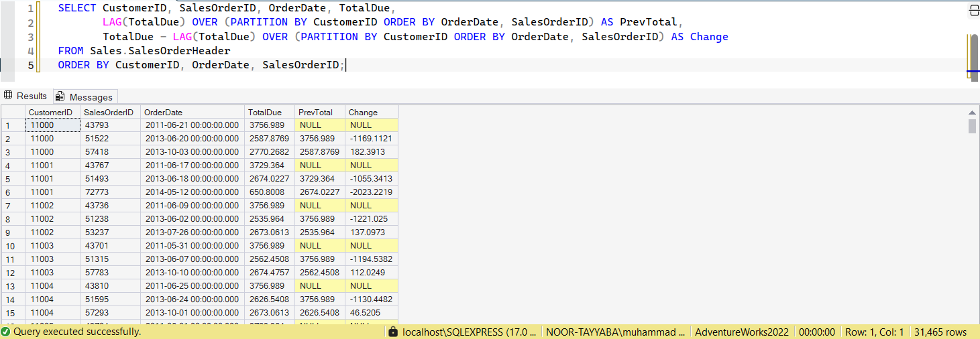Click the 'Row: 1, Col: 1' status entry
Image resolution: width=980 pixels, height=339 pixels.
[874, 332]
